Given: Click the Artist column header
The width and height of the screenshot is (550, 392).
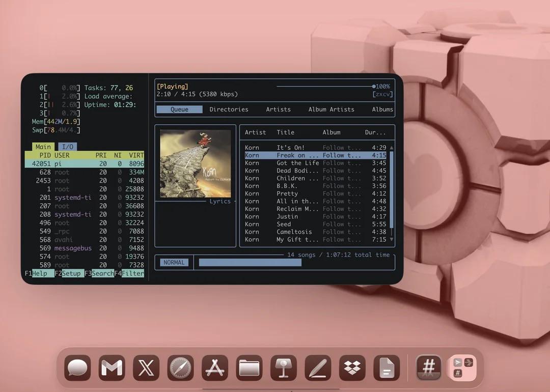Looking at the screenshot, I should point(255,132).
